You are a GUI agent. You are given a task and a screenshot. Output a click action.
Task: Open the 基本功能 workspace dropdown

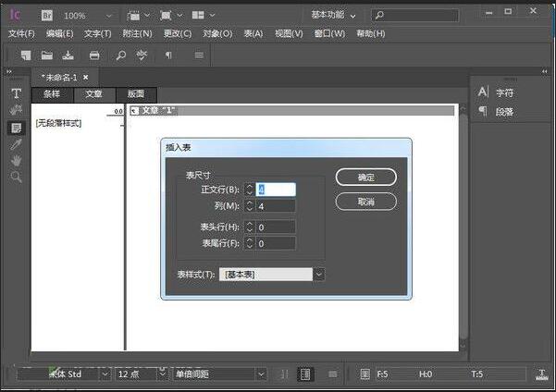click(x=333, y=15)
